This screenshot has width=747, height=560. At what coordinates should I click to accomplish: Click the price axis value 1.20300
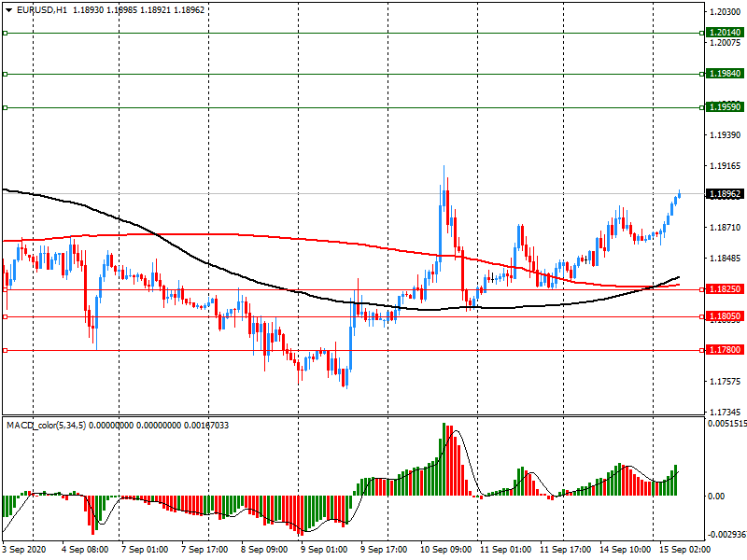pos(725,11)
